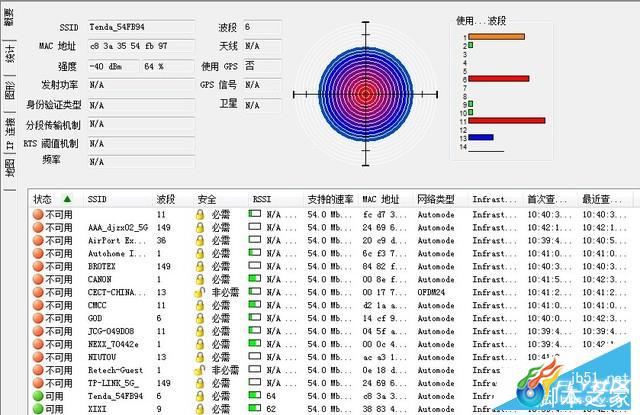The height and width of the screenshot is (415, 640).
Task: Click the padlock icon for JCG-049D08
Action: point(200,331)
